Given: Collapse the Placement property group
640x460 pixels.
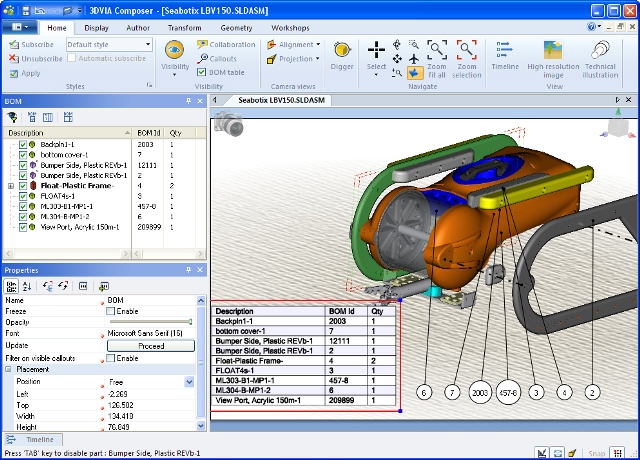Looking at the screenshot, I should click(x=8, y=369).
